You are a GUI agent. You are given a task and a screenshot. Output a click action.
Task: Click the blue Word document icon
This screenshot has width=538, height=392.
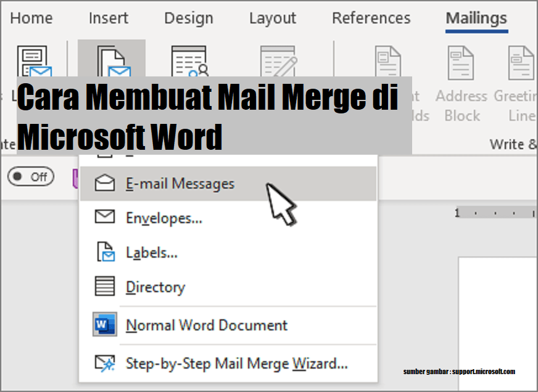pos(105,324)
